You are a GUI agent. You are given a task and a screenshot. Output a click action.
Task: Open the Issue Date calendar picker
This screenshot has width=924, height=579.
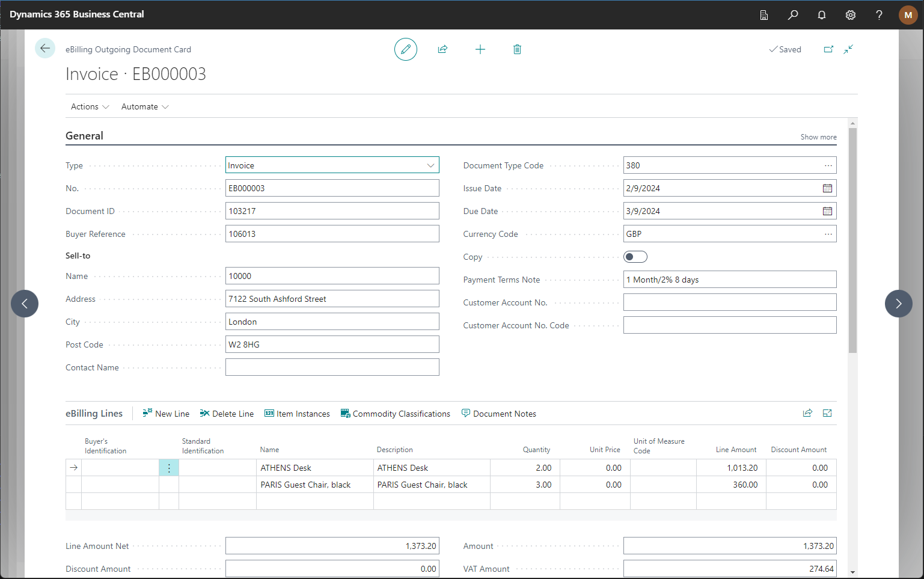point(827,188)
